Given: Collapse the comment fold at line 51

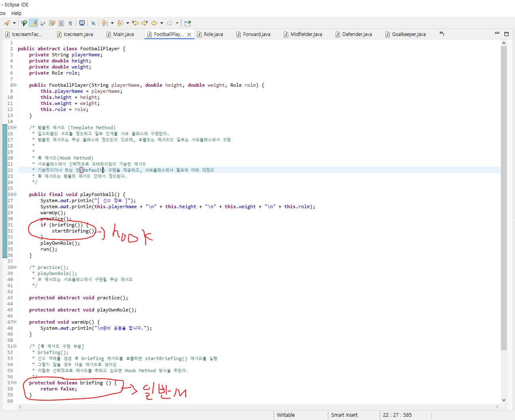Looking at the screenshot, I should click(15, 346).
